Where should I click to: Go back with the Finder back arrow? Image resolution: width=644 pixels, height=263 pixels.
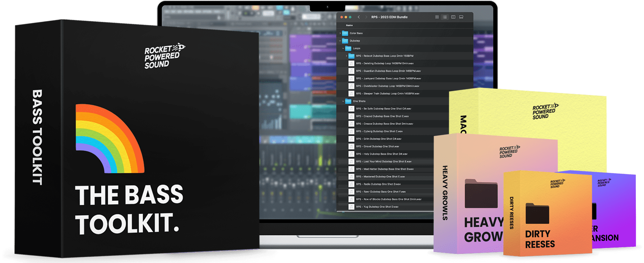(359, 17)
